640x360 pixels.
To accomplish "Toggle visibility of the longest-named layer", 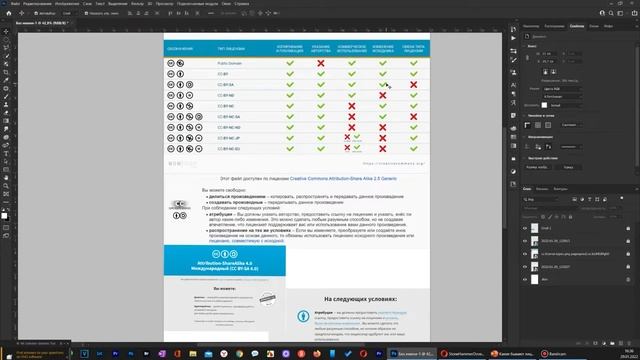I will [x=525, y=254].
